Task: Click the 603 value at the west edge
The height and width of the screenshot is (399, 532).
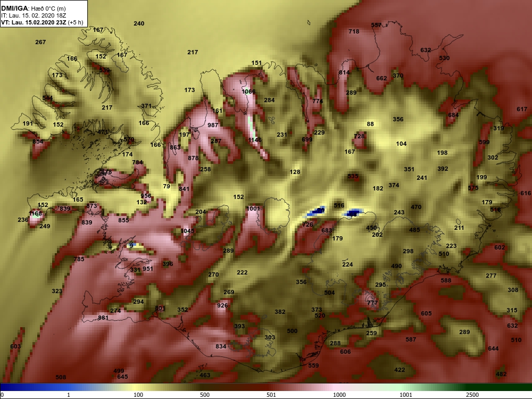Action: [15, 346]
